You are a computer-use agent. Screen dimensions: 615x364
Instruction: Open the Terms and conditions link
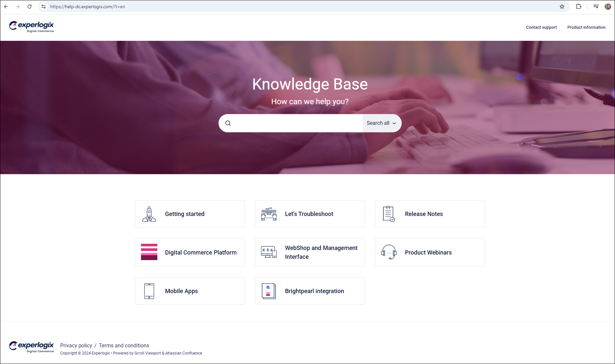click(x=124, y=345)
